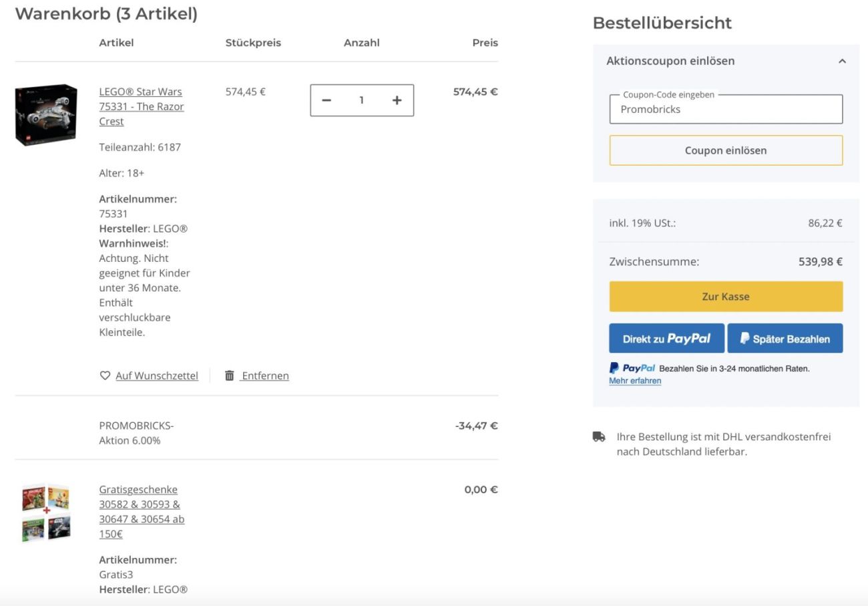This screenshot has height=606, width=868.
Task: Click the Entfernen link for Razor Crest
Action: (x=265, y=375)
